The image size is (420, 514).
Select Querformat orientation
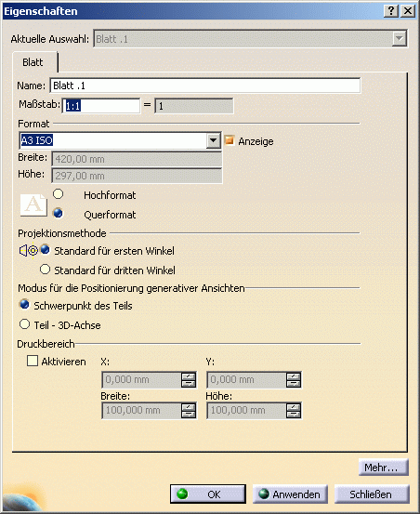point(58,214)
